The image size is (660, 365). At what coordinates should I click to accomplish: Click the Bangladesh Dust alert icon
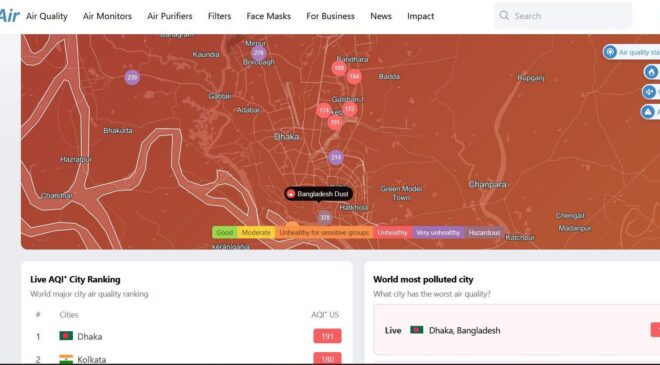point(290,194)
